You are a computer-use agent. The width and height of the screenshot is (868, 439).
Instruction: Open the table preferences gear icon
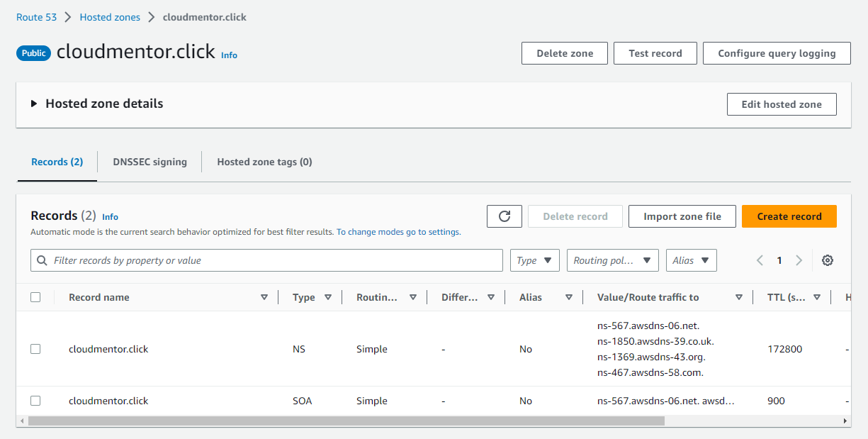coord(827,260)
